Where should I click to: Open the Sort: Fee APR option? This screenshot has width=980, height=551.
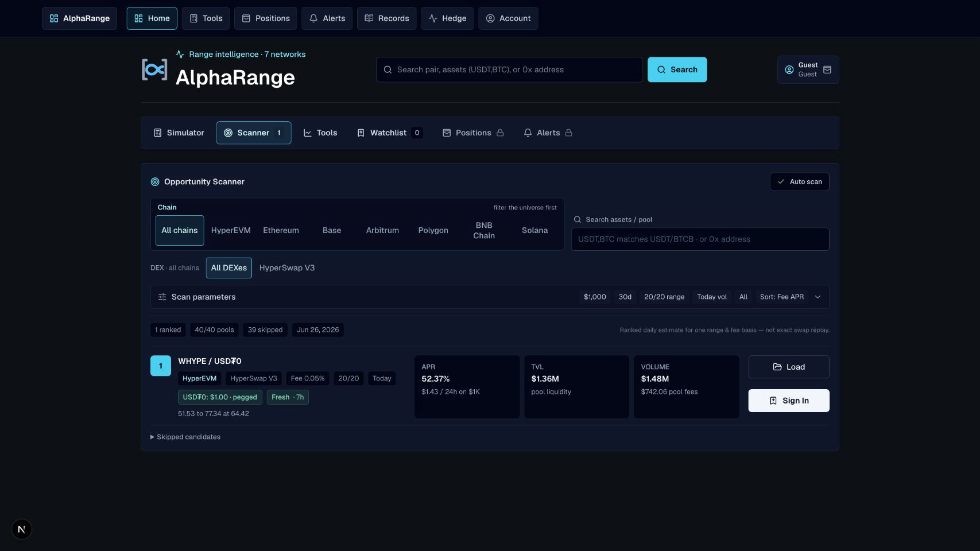click(782, 297)
